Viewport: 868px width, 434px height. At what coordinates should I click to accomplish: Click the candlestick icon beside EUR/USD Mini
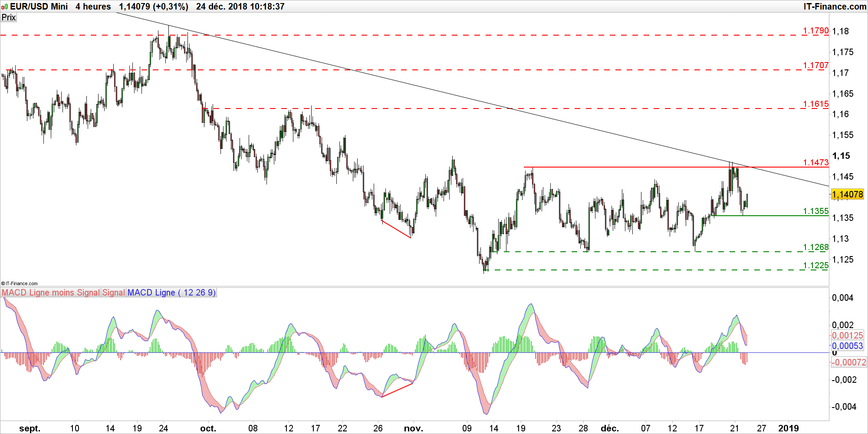click(x=5, y=7)
